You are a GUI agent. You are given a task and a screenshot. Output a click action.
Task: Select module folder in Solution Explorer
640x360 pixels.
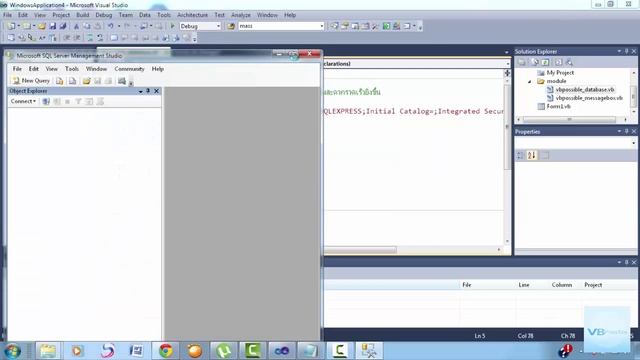click(x=556, y=81)
